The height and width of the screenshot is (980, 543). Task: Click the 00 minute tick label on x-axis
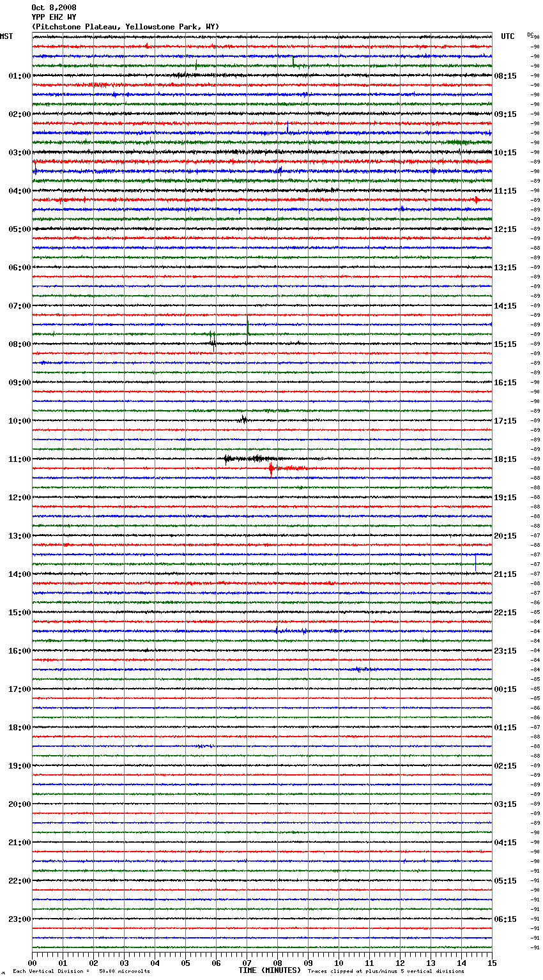pos(33,963)
